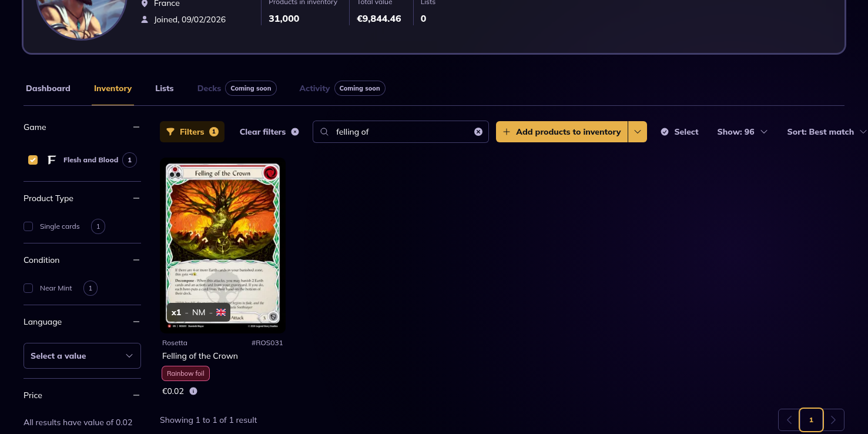The width and height of the screenshot is (868, 434).
Task: Click the magnifying glass search icon
Action: pyautogui.click(x=324, y=132)
